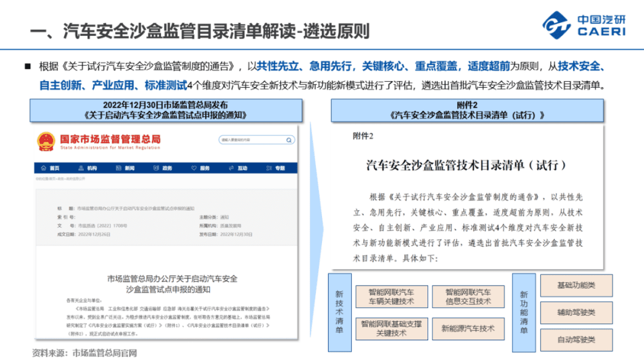Click the 新能源汽车技术 box
This screenshot has width=644, height=363.
468,329
